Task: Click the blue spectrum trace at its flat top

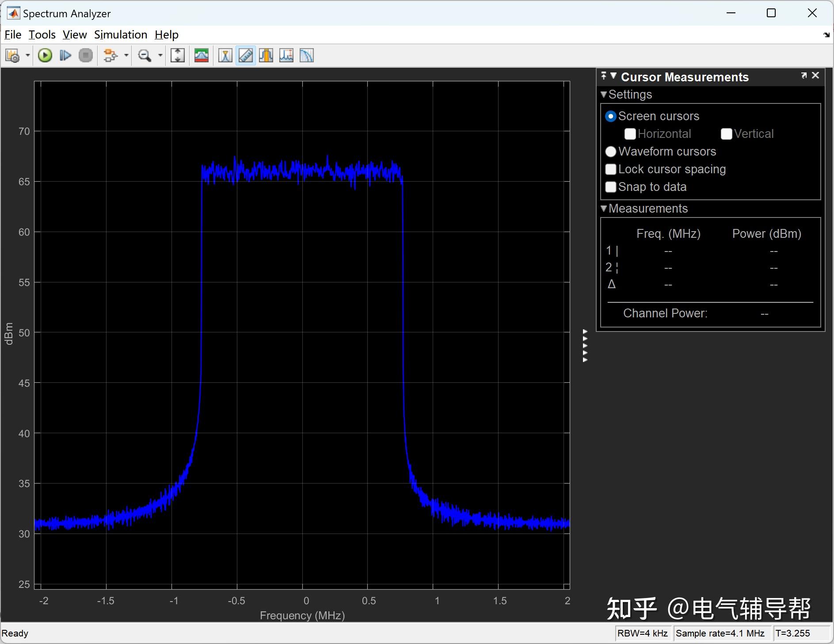Action: (302, 171)
